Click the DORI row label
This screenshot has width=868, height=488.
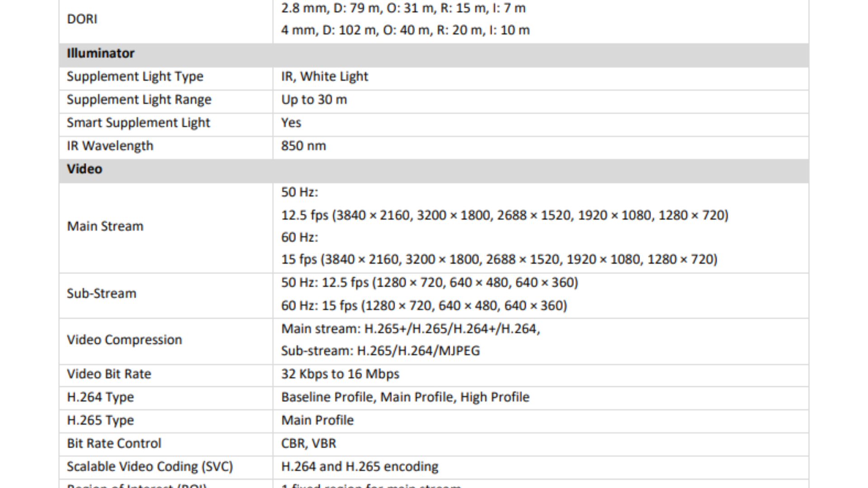82,19
